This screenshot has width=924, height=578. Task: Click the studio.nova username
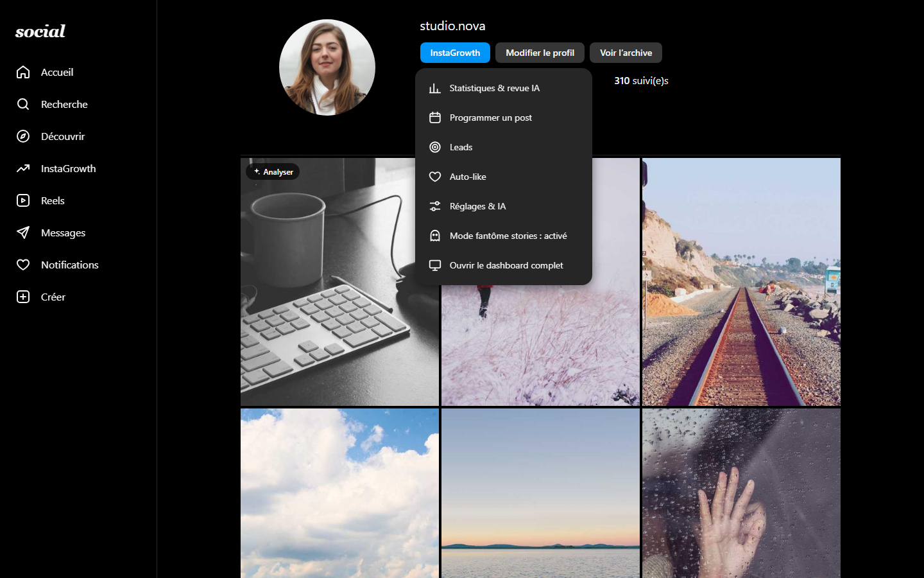tap(452, 26)
